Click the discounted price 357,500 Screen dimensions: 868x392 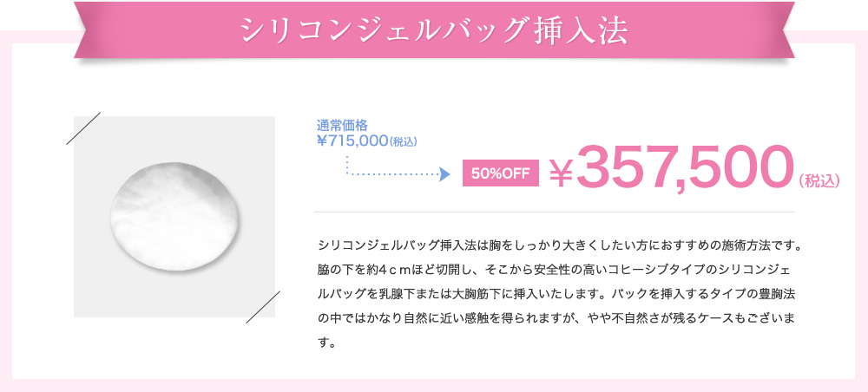pos(684,167)
